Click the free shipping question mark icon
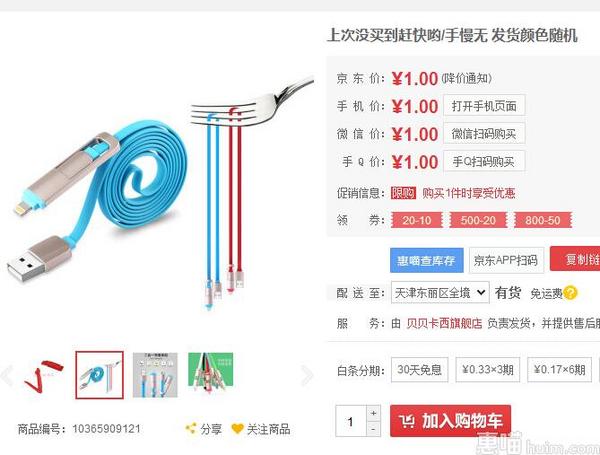 [x=570, y=293]
